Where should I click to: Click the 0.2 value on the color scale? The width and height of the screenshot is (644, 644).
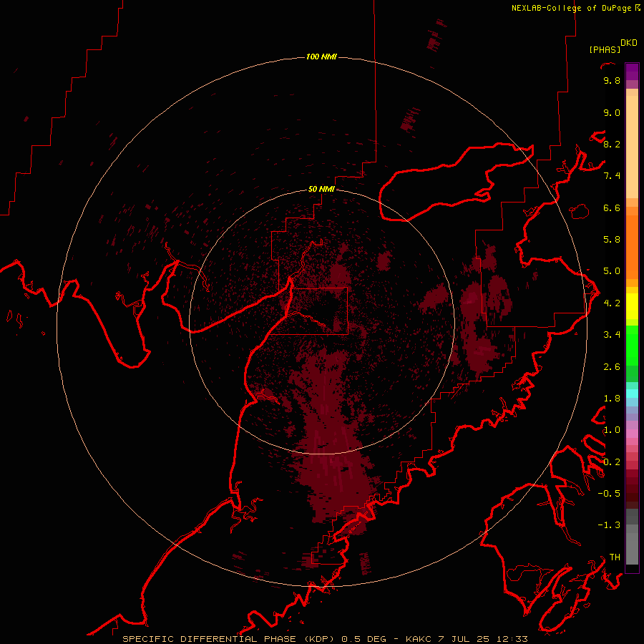pyautogui.click(x=612, y=462)
